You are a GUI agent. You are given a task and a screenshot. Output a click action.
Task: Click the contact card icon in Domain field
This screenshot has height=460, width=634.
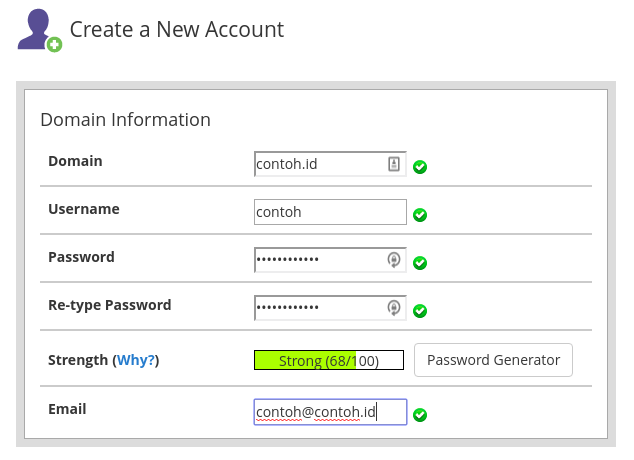(394, 164)
